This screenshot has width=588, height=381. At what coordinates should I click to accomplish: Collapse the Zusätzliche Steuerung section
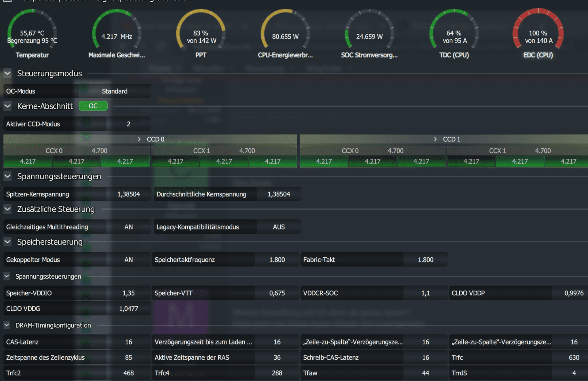(x=7, y=209)
